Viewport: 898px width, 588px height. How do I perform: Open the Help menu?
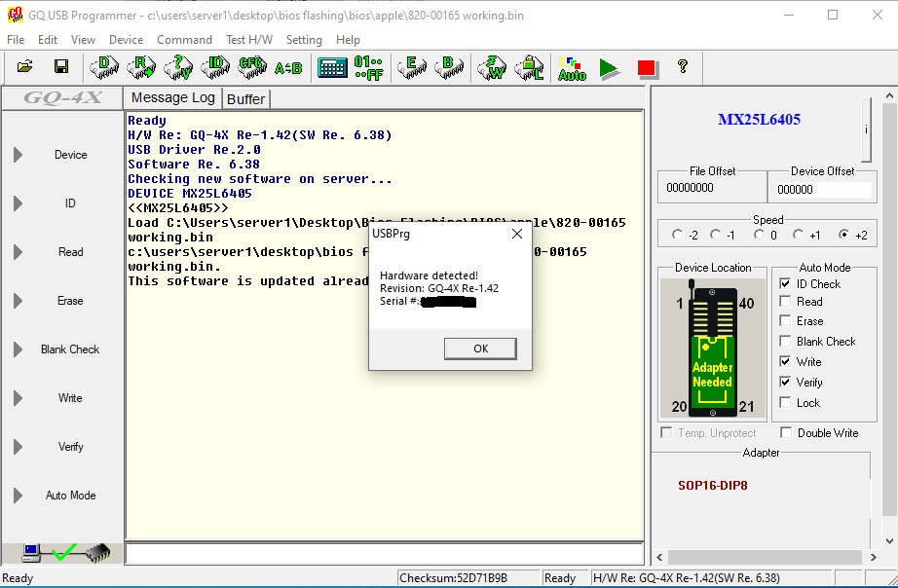349,40
